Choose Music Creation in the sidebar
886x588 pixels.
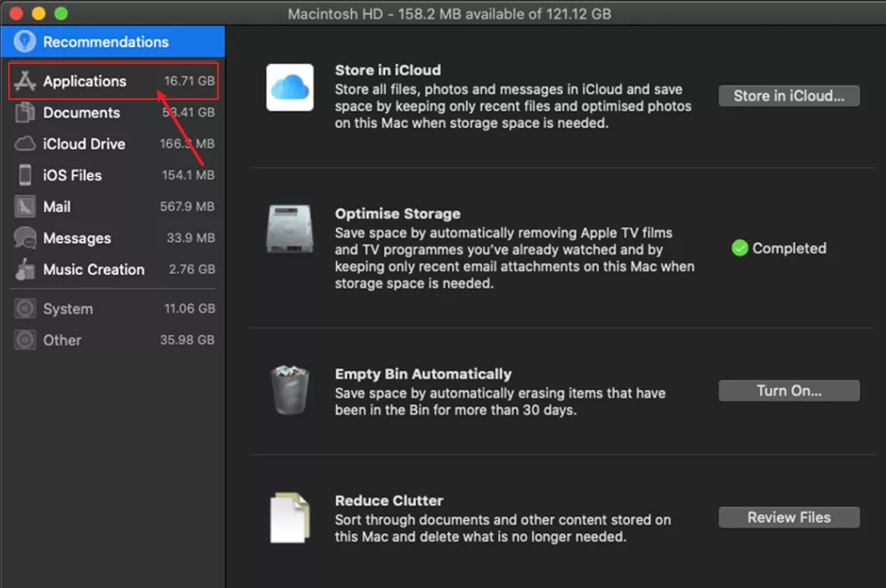pyautogui.click(x=114, y=269)
